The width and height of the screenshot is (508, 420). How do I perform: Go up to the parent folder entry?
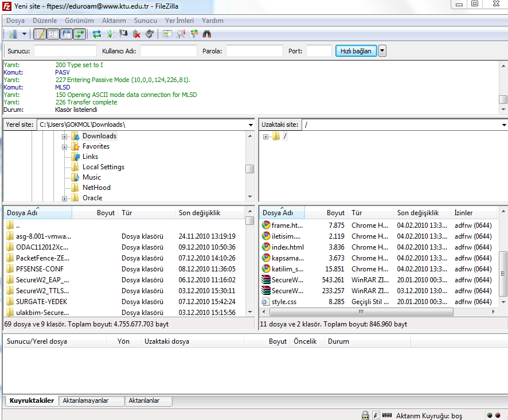pos(13,225)
